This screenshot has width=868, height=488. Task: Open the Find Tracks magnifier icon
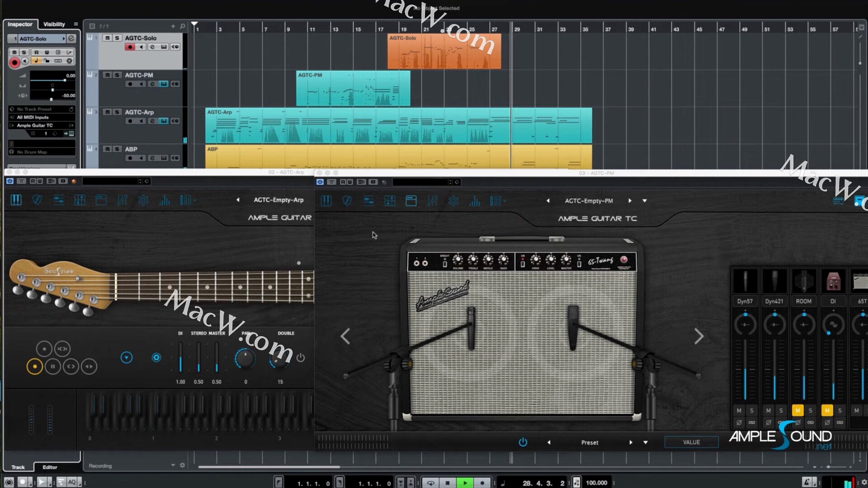(x=183, y=26)
